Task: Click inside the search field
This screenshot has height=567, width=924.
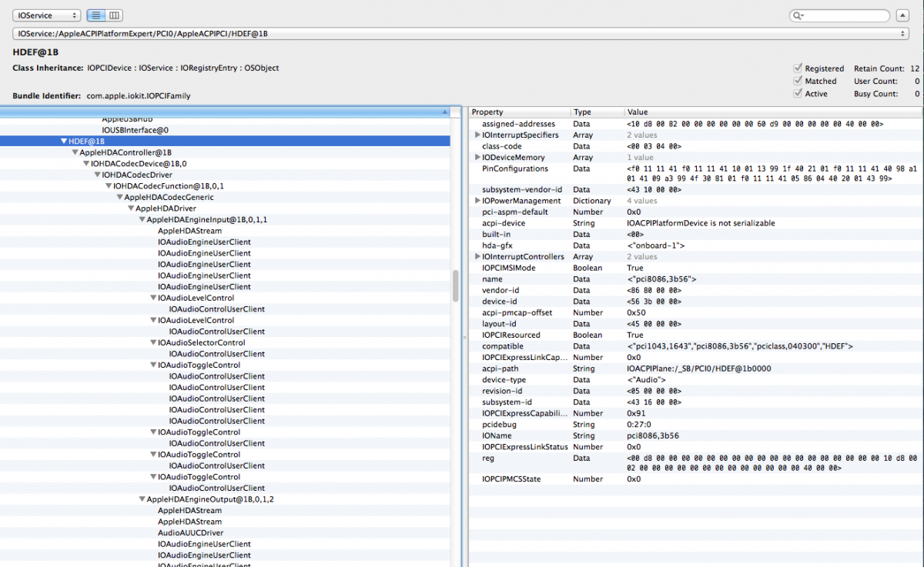Action: [847, 15]
